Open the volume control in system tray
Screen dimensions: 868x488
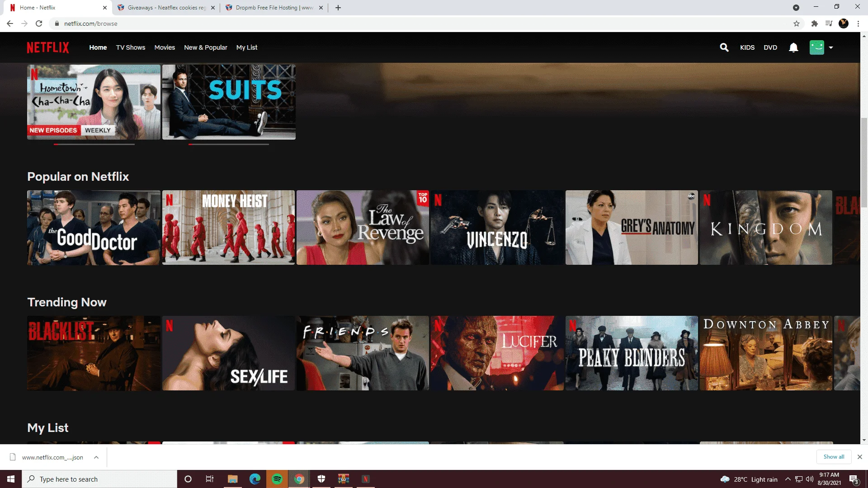(810, 479)
